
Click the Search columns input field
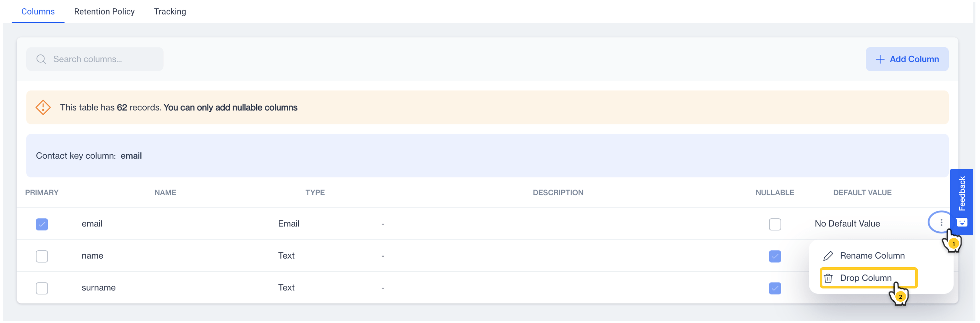click(95, 59)
